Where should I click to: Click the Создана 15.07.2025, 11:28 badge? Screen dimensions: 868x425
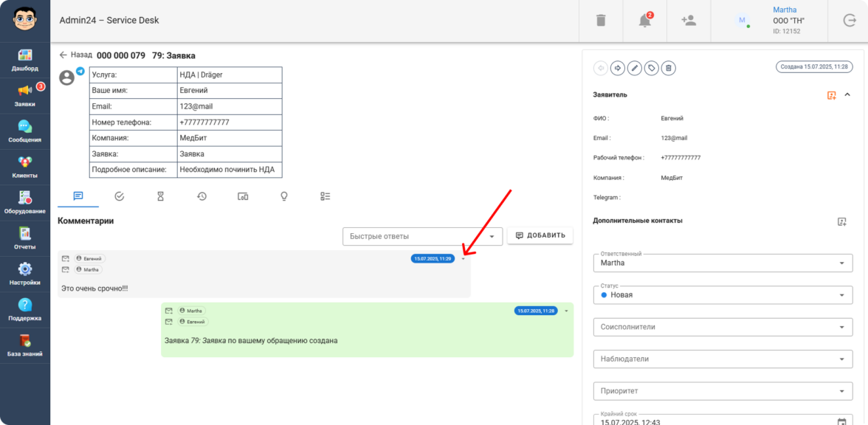(x=813, y=66)
